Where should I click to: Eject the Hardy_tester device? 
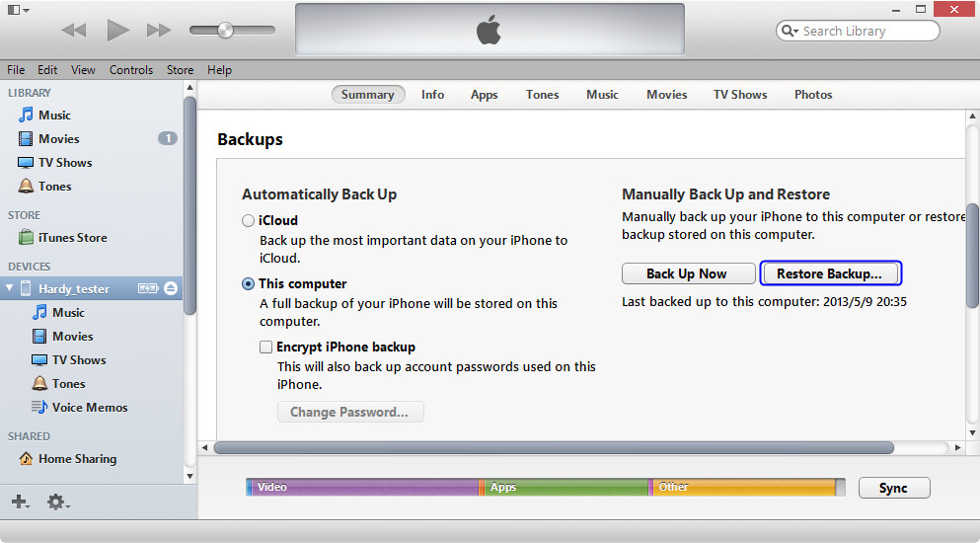coord(171,288)
